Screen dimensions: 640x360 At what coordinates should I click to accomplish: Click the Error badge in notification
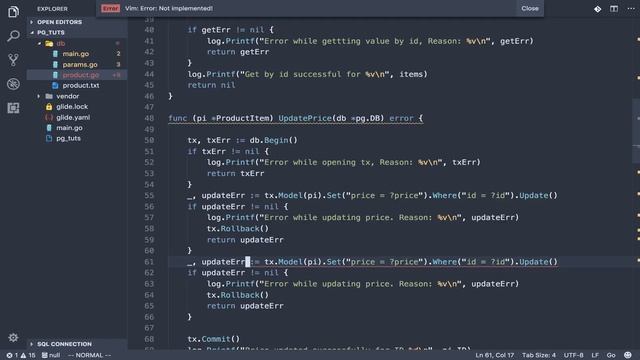pos(110,9)
